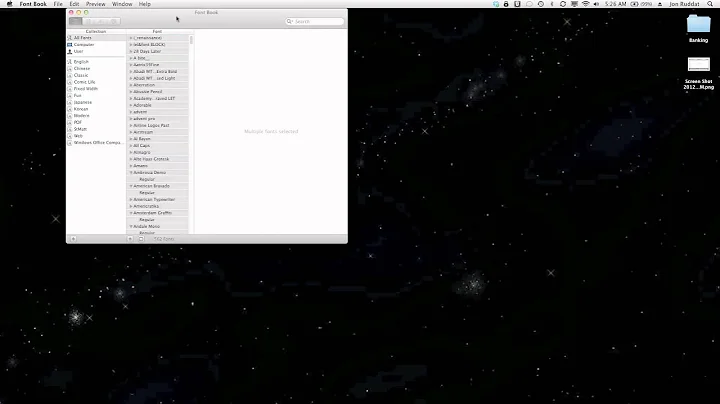This screenshot has width=720, height=404.
Task: Open the Preview menu
Action: [96, 4]
